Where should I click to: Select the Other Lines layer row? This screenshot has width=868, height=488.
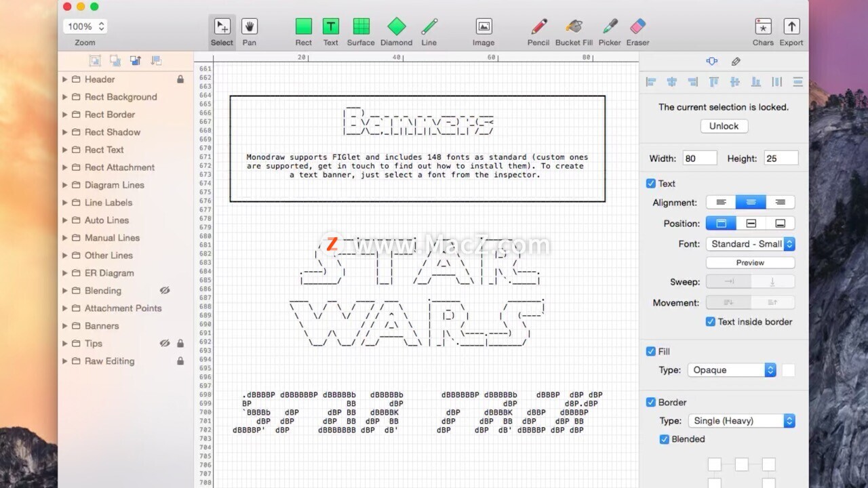tap(125, 256)
